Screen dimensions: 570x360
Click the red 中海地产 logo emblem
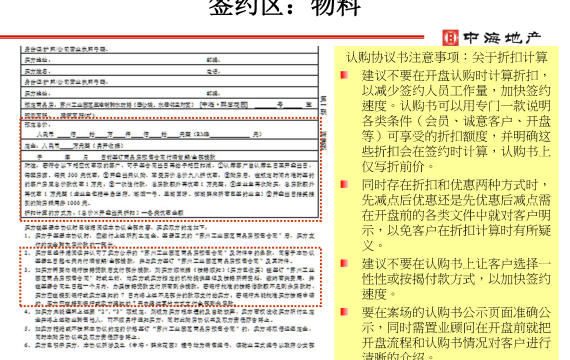point(451,37)
